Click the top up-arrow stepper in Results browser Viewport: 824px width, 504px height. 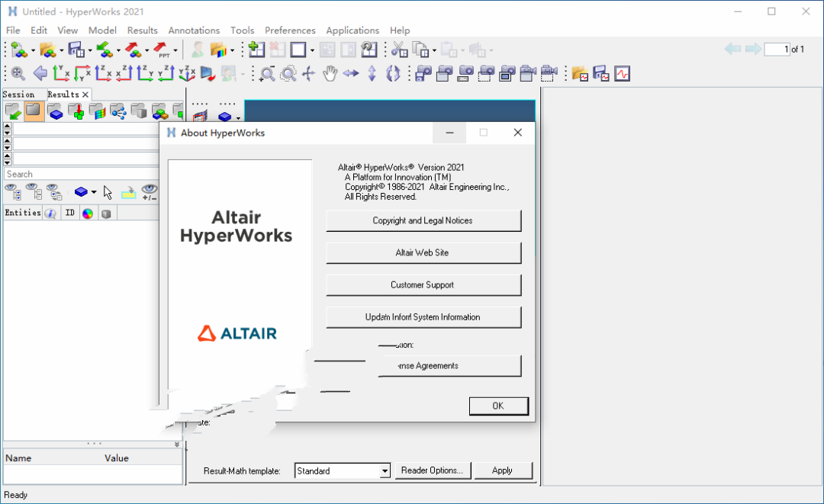(8, 126)
